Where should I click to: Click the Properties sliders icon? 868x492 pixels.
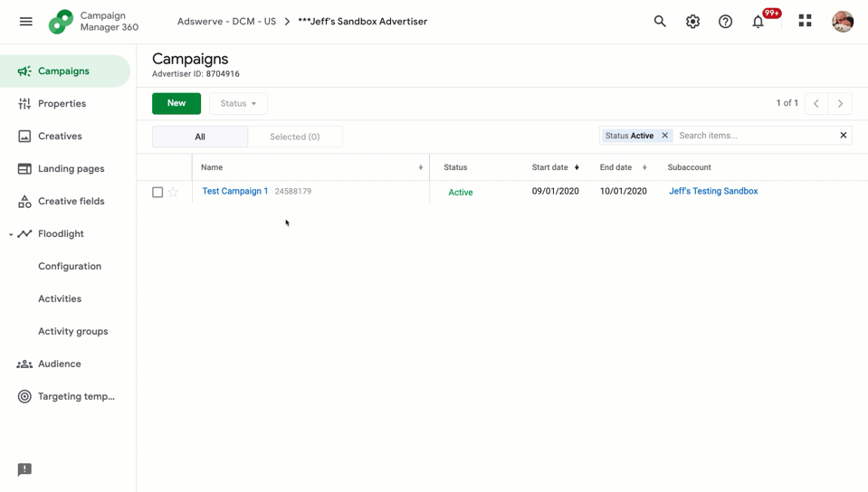tap(24, 103)
